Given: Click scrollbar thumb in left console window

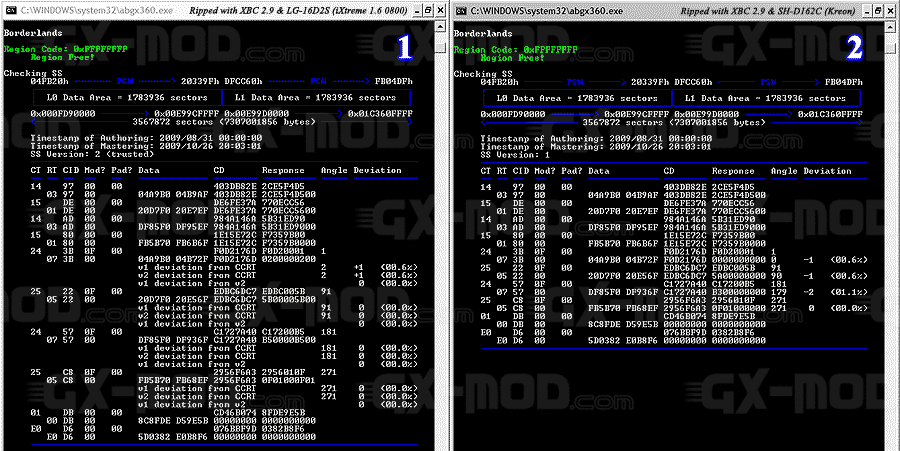Looking at the screenshot, I should pos(440,46).
